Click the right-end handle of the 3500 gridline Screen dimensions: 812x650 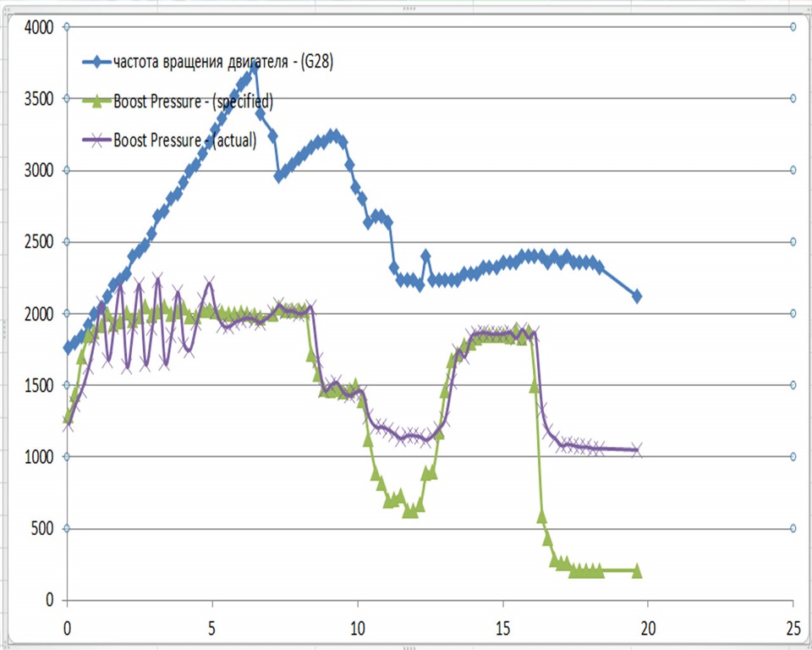click(x=793, y=98)
